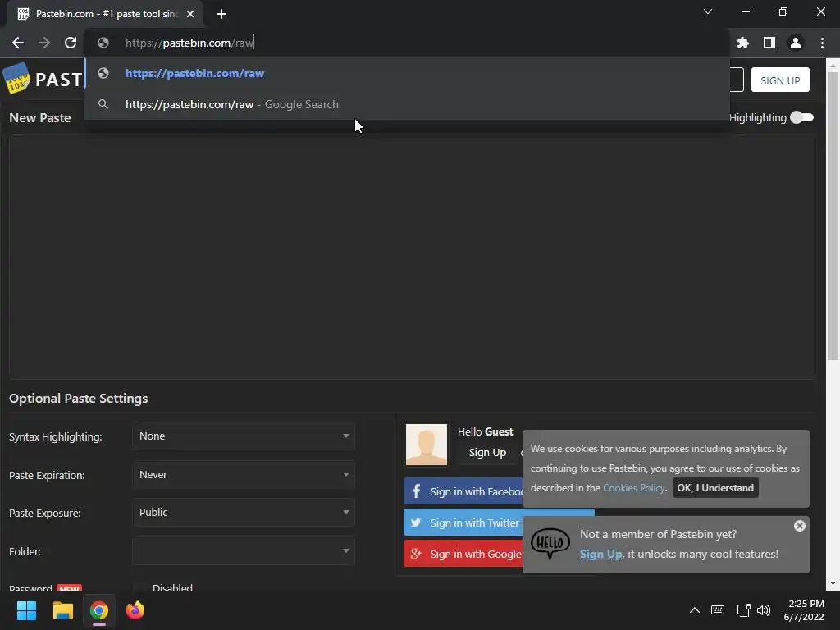Select the https://pastebin.com/raw URL suggestion
This screenshot has height=630, width=840.
[407, 73]
